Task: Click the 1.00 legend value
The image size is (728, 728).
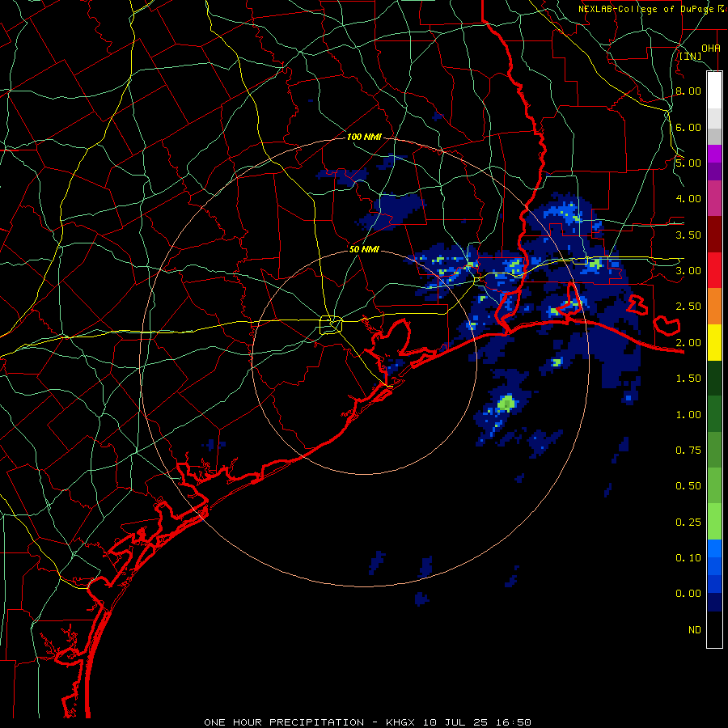Action: [x=688, y=415]
